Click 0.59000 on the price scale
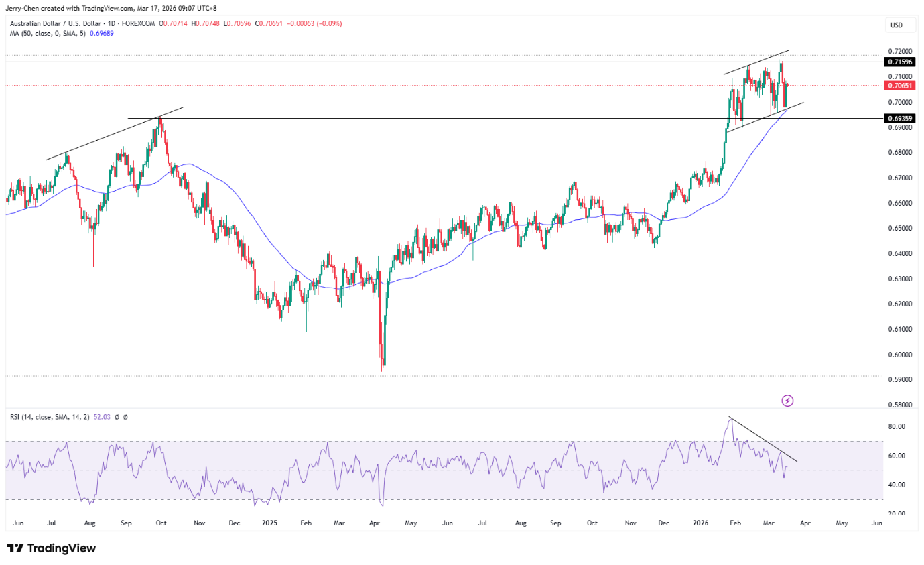The width and height of the screenshot is (924, 565). pyautogui.click(x=899, y=380)
